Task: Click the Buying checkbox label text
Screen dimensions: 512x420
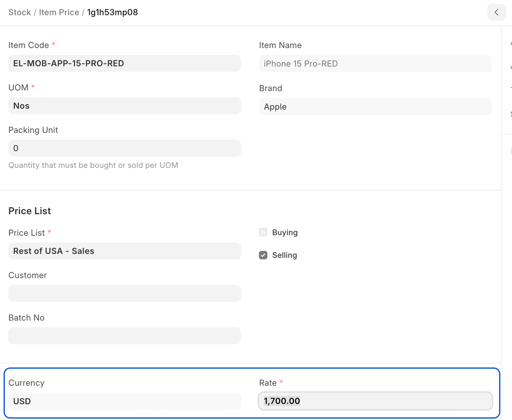Action: coord(285,232)
